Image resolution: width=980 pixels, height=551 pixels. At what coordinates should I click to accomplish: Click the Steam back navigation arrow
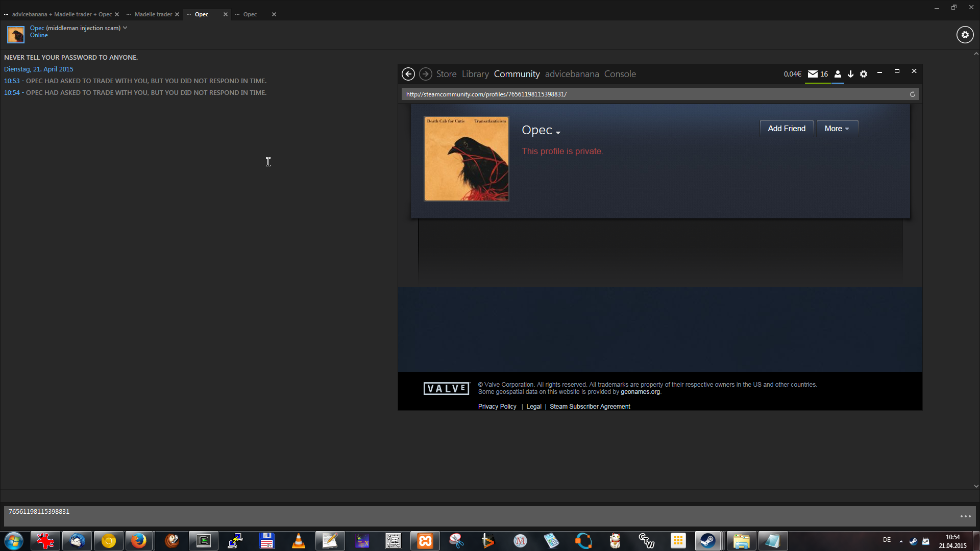coord(408,74)
